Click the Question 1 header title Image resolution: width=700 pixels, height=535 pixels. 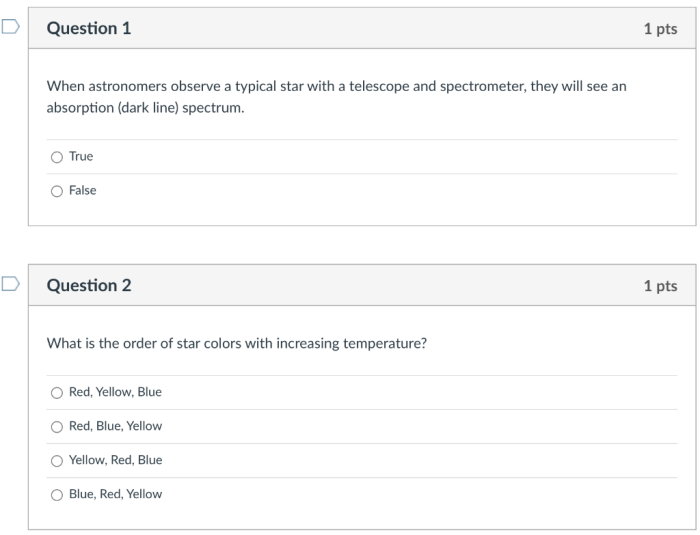89,29
